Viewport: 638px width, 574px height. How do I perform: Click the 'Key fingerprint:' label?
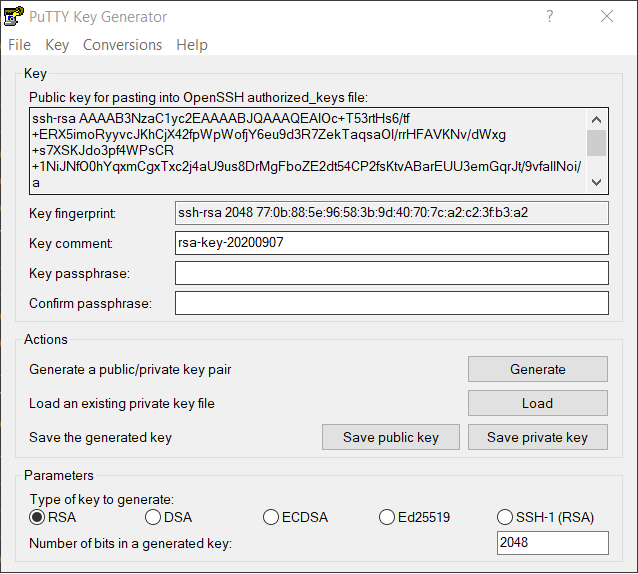[72, 214]
